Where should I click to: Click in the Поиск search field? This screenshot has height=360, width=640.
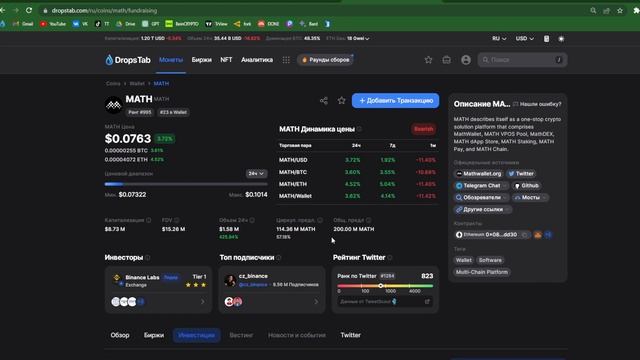[522, 60]
